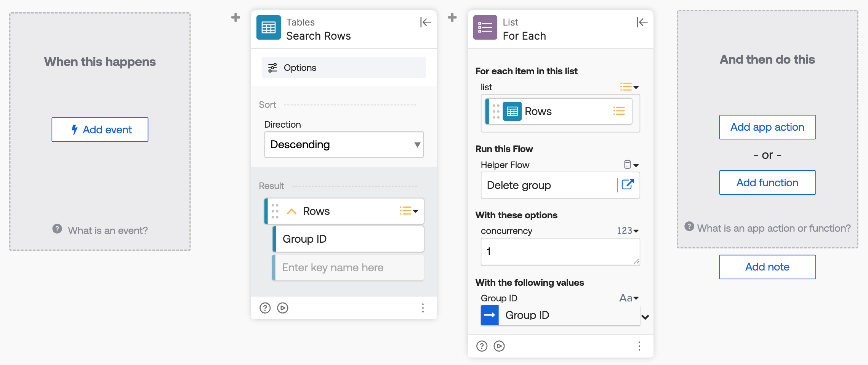868x365 pixels.
Task: Click Rows pill text in list field
Action: click(x=538, y=111)
